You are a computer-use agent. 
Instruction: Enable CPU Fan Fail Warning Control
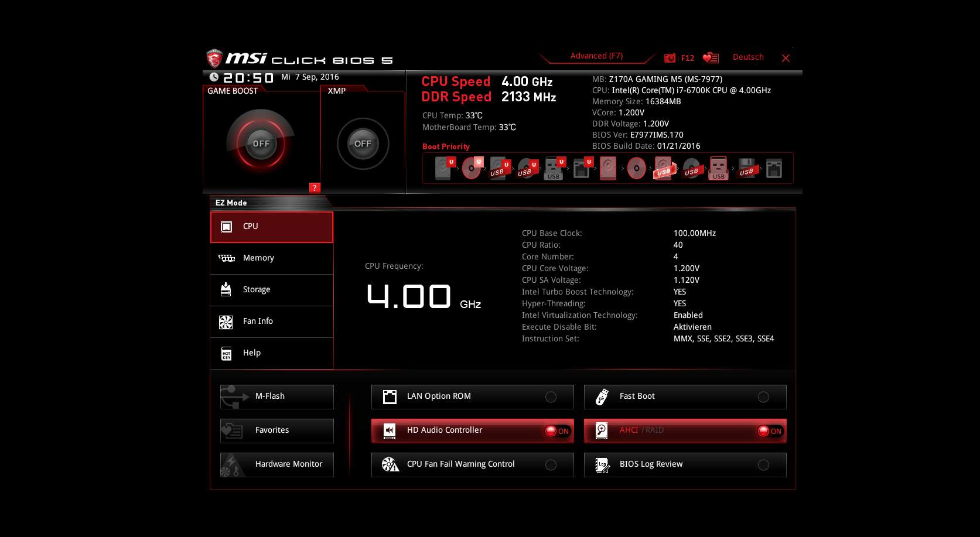click(551, 464)
